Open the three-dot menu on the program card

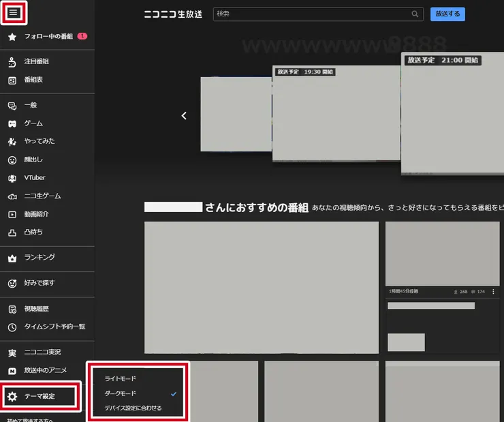pyautogui.click(x=493, y=292)
